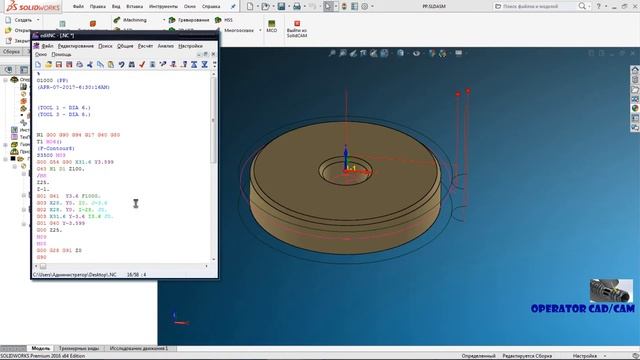Viewport: 640px width, 360px height.
Task: Open the Многоосевая dropdown arrow
Action: point(260,30)
